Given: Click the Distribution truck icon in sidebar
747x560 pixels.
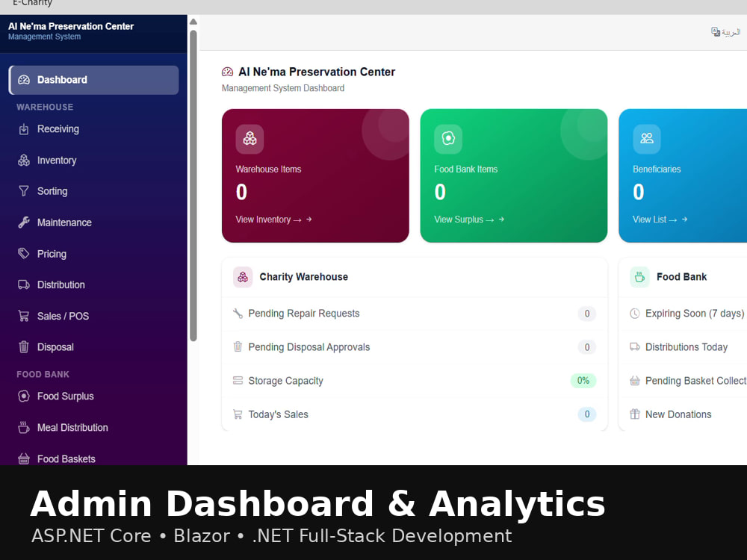Looking at the screenshot, I should coord(24,284).
